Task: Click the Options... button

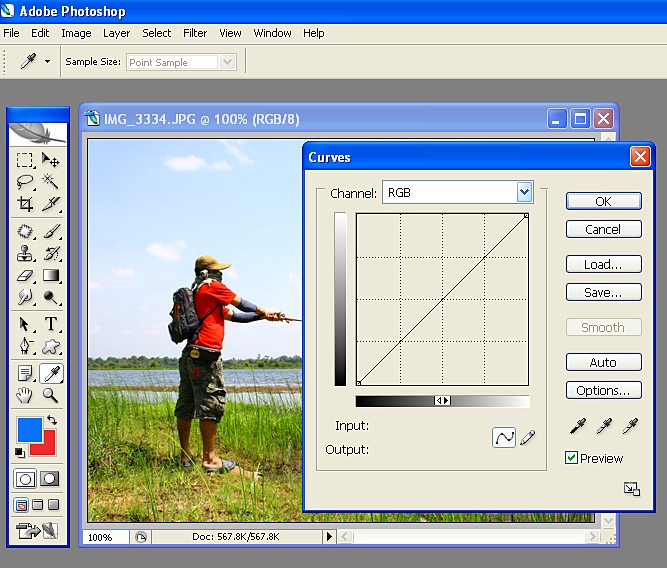Action: click(604, 390)
